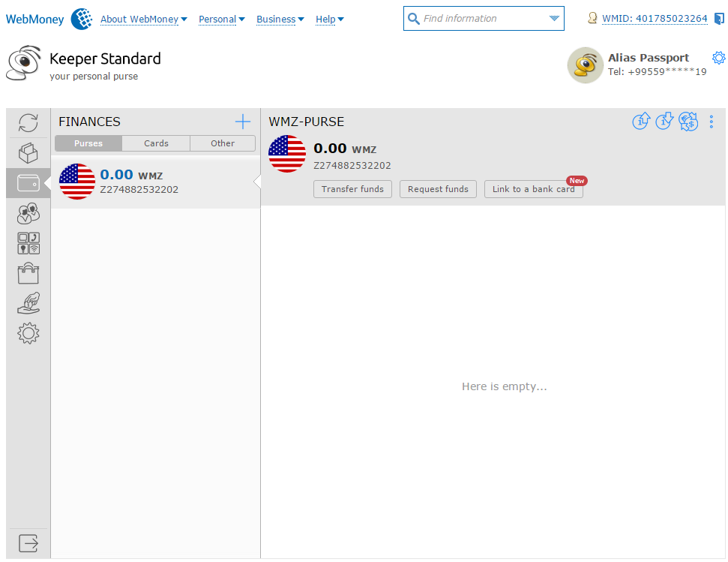Viewport: 728px width, 562px height.
Task: Click the Z274882532202 number in the purse header
Action: (352, 165)
